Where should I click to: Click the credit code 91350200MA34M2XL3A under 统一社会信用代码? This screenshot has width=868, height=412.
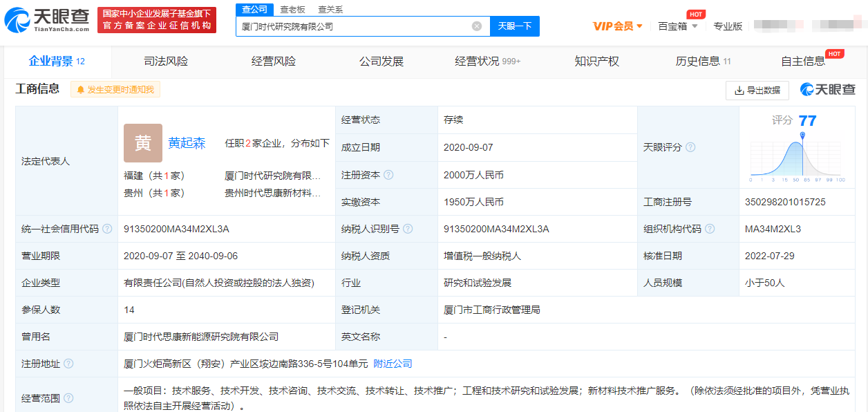(176, 229)
